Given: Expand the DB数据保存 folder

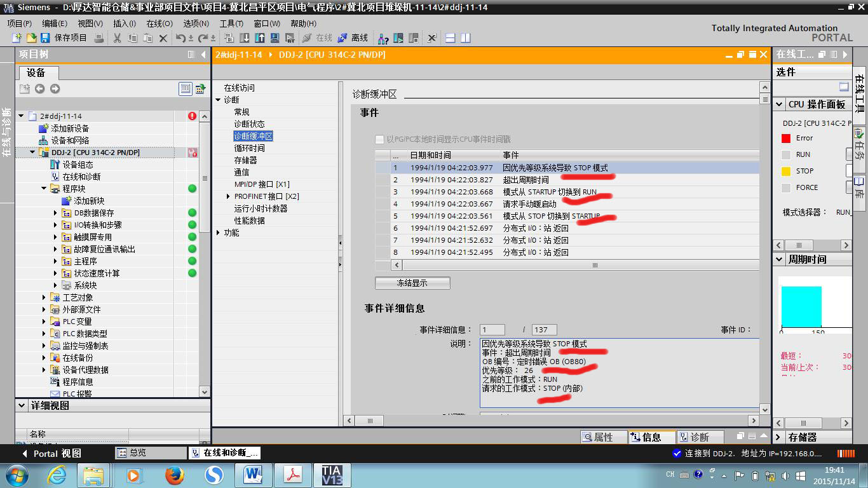Looking at the screenshot, I should [x=56, y=213].
